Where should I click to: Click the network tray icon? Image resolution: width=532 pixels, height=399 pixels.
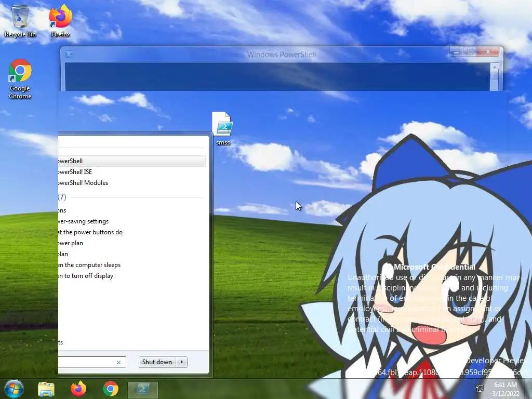[480, 389]
